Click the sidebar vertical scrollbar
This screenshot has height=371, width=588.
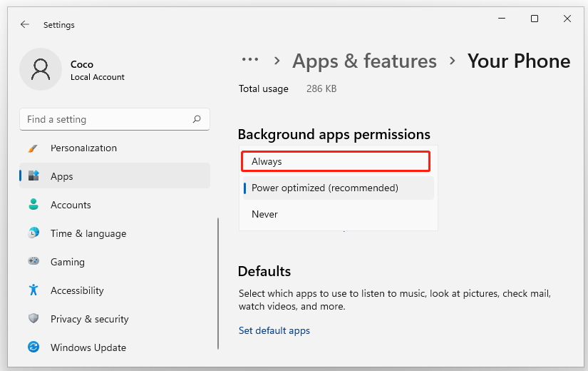[x=218, y=283]
